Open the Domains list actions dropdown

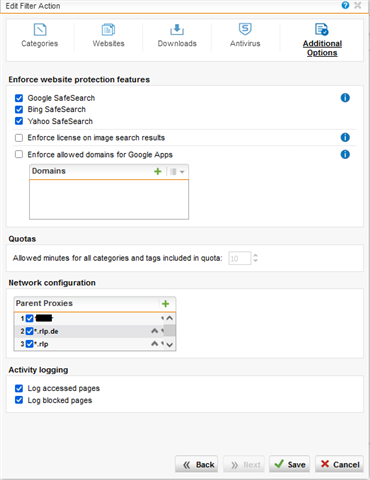177,172
